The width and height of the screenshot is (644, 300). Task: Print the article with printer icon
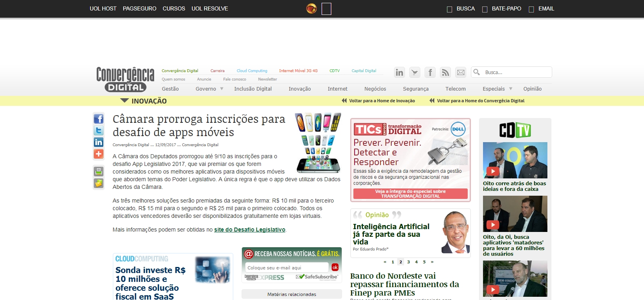coord(99,171)
